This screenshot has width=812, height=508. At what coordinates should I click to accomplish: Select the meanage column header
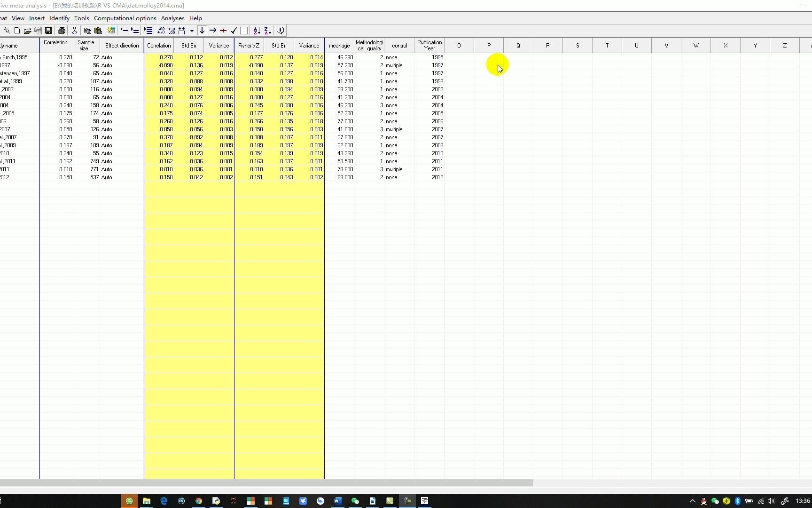coord(339,45)
